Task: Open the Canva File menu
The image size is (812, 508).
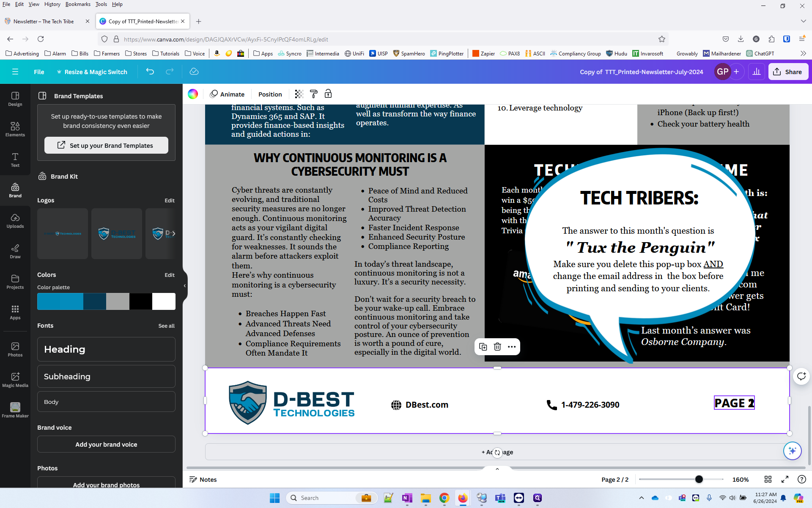Action: [x=39, y=72]
